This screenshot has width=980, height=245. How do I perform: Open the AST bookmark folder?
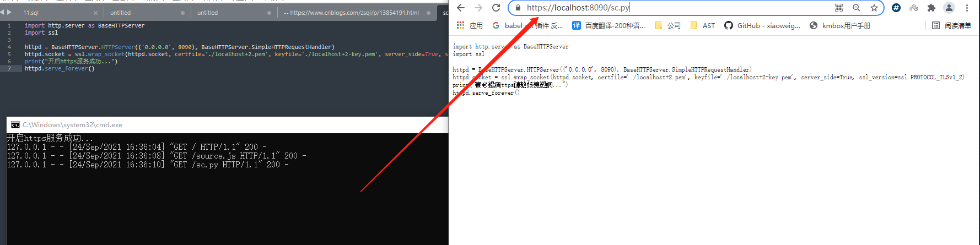click(x=703, y=25)
